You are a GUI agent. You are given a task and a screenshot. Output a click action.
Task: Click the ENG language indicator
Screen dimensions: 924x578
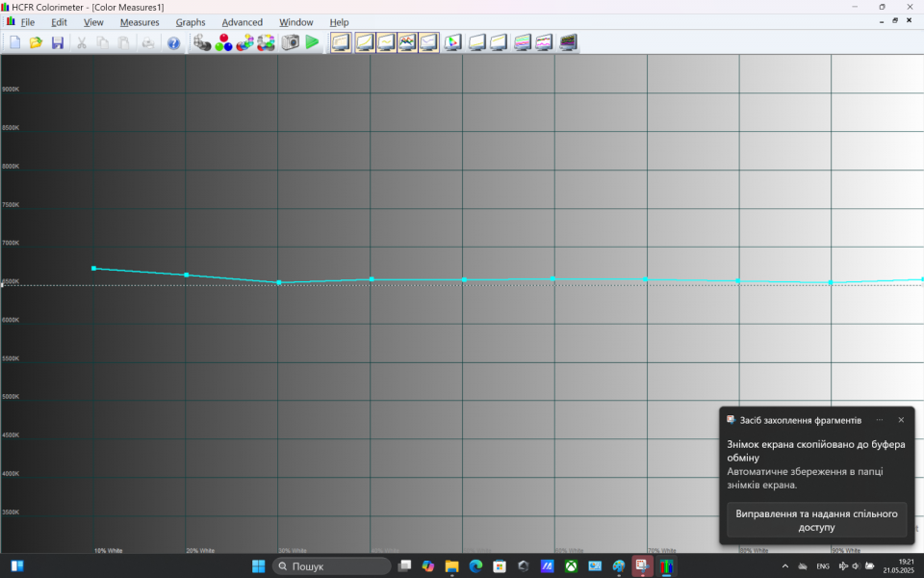[823, 566]
